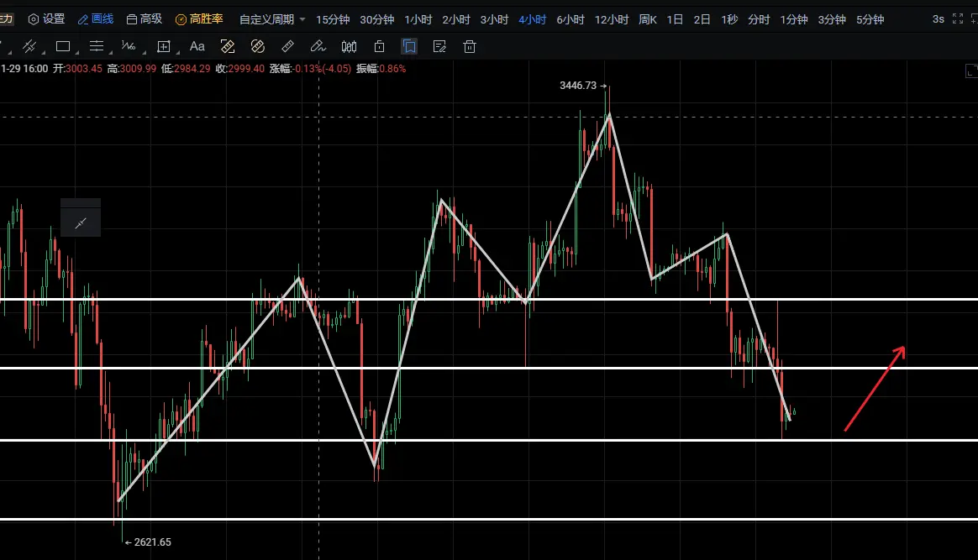The height and width of the screenshot is (560, 978).
Task: Click the ruler-in-brackets measurement icon
Action: [x=228, y=46]
